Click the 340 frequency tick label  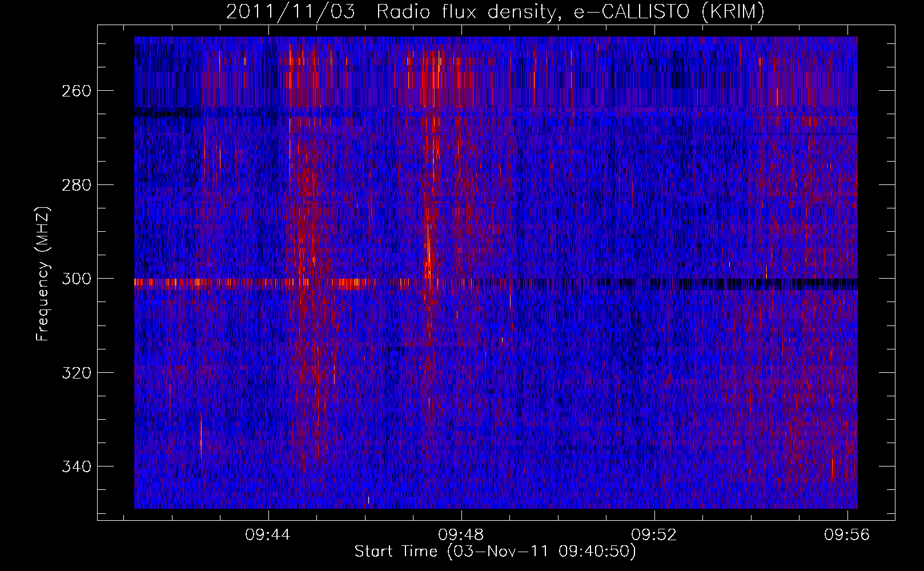[77, 467]
